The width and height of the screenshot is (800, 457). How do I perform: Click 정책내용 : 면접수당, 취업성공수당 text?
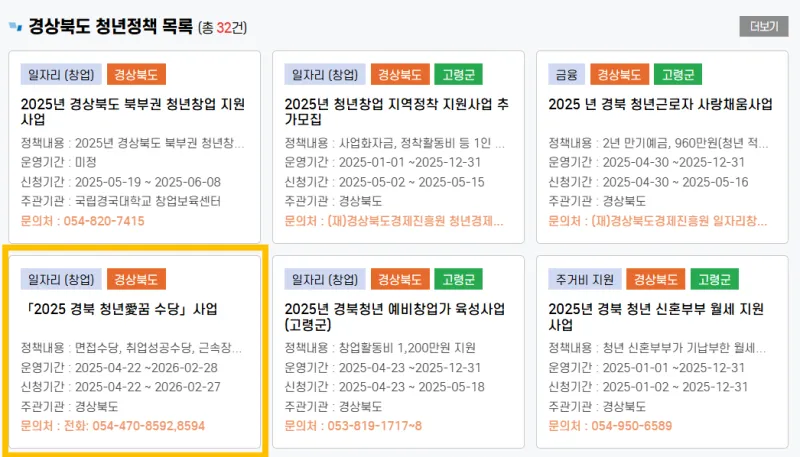pos(131,348)
